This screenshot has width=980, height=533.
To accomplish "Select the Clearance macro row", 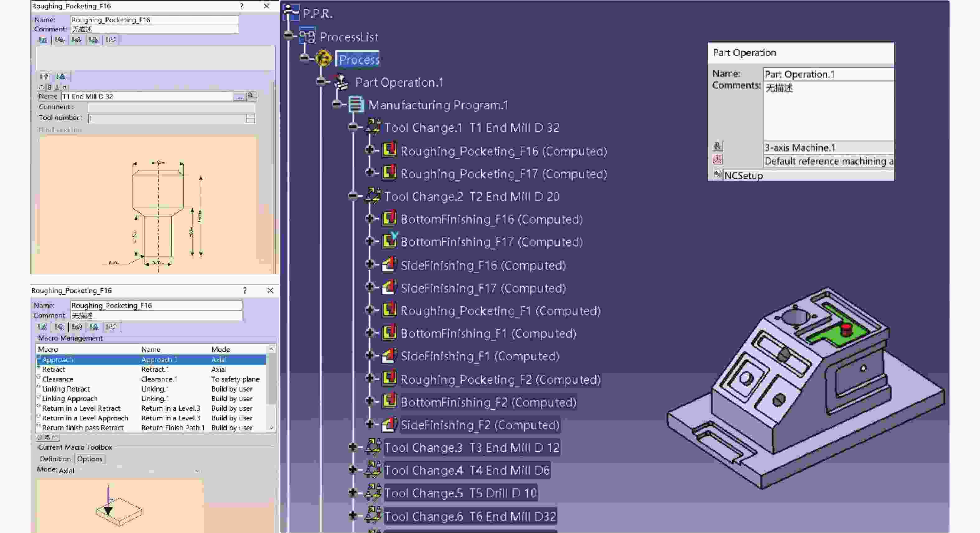I will point(58,379).
